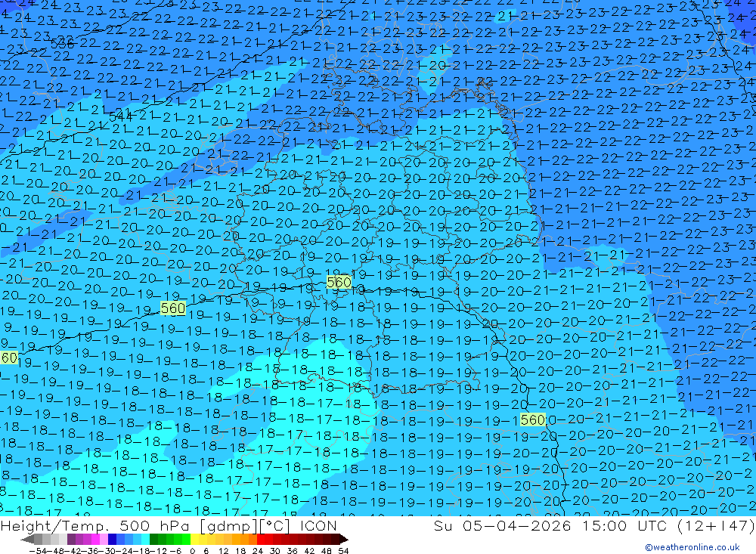Click the '15:00 UTC' time label
Image resolution: width=756 pixels, height=554 pixels.
click(624, 525)
